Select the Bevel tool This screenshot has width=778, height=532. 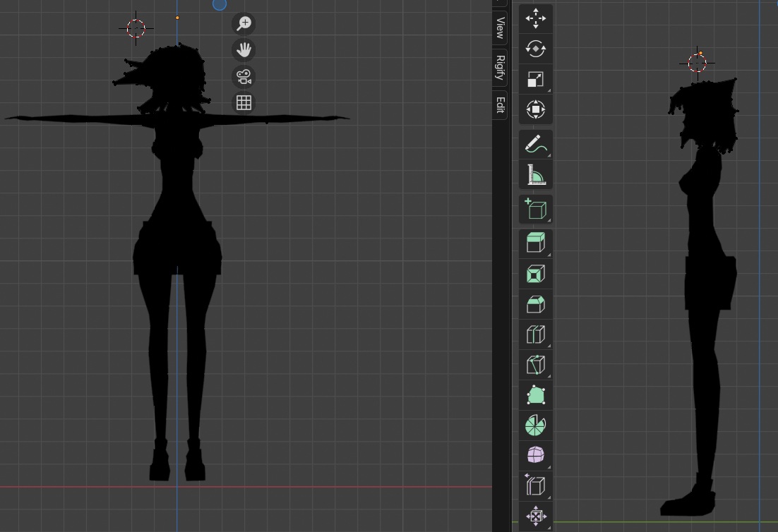[x=535, y=304]
